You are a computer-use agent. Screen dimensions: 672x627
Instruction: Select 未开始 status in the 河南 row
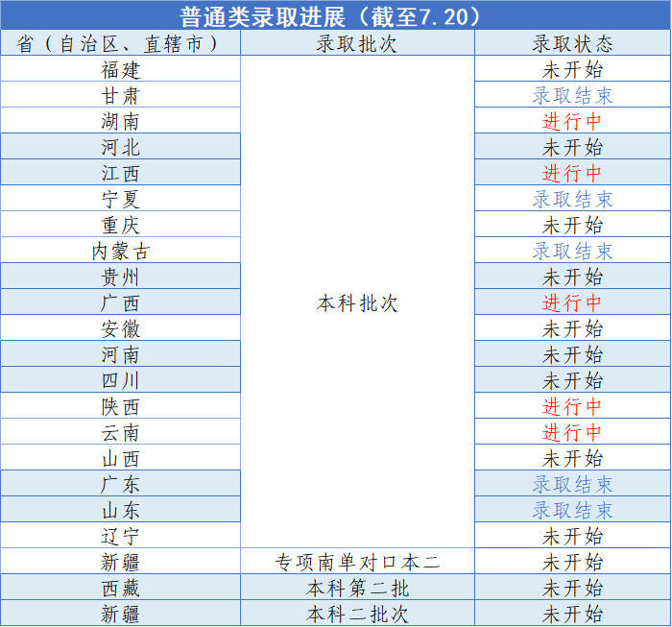(572, 353)
